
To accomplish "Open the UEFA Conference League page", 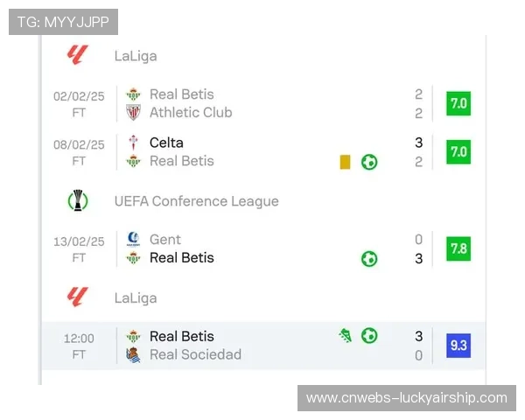I will pyautogui.click(x=196, y=201).
